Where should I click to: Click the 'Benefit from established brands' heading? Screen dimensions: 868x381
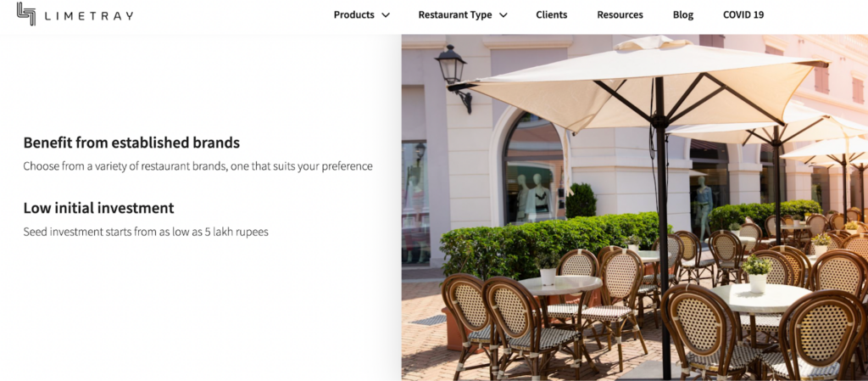pyautogui.click(x=131, y=143)
